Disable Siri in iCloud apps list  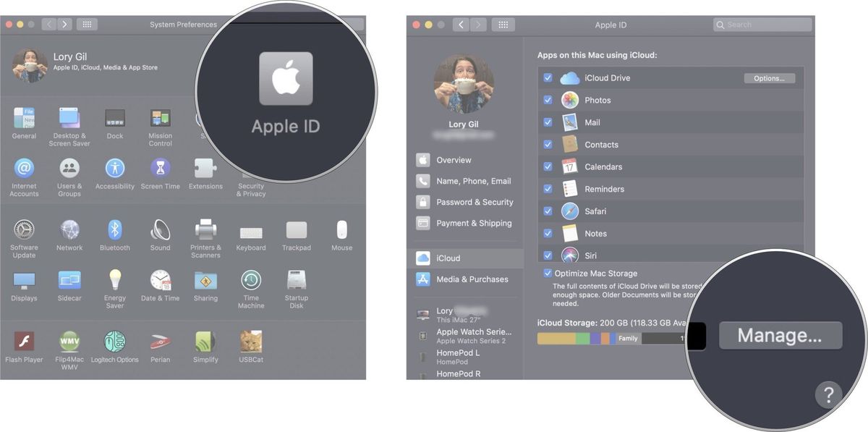click(548, 255)
